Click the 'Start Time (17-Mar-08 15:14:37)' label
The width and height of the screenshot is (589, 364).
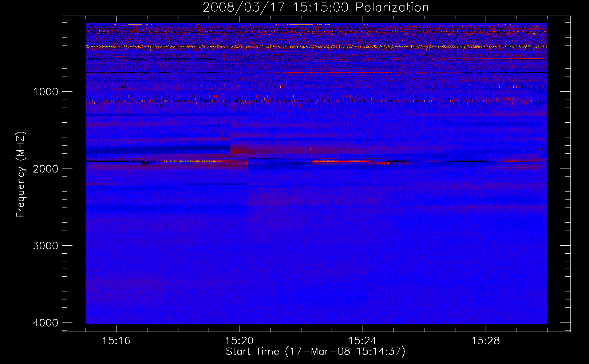pos(316,352)
